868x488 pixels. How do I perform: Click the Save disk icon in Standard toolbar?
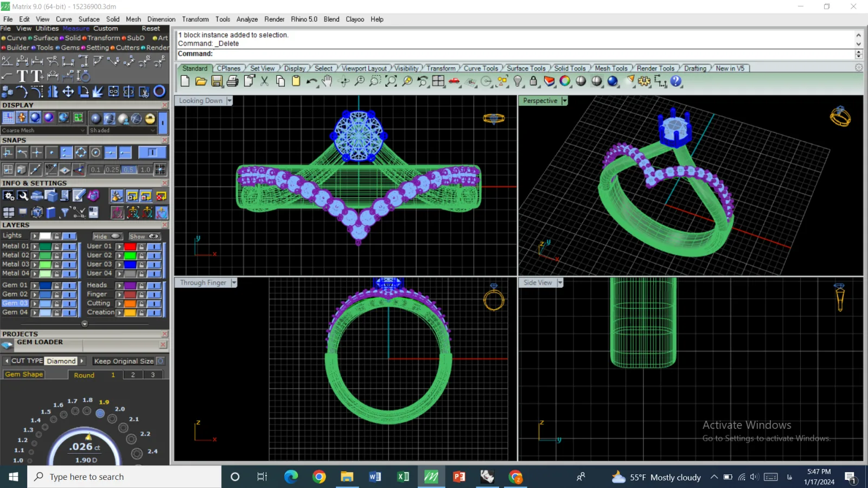pyautogui.click(x=216, y=81)
